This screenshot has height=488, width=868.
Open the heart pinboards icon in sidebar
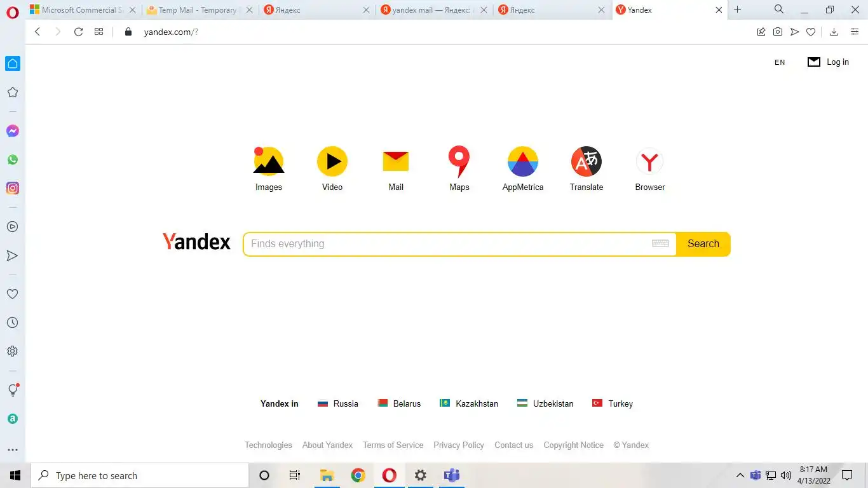tap(12, 294)
